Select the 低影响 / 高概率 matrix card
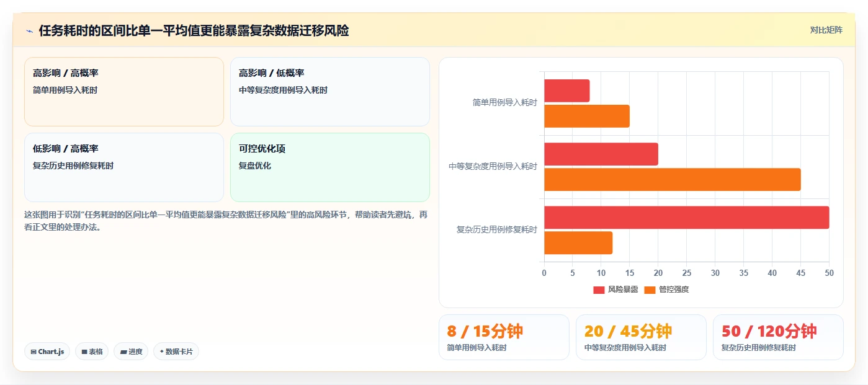 tap(124, 167)
